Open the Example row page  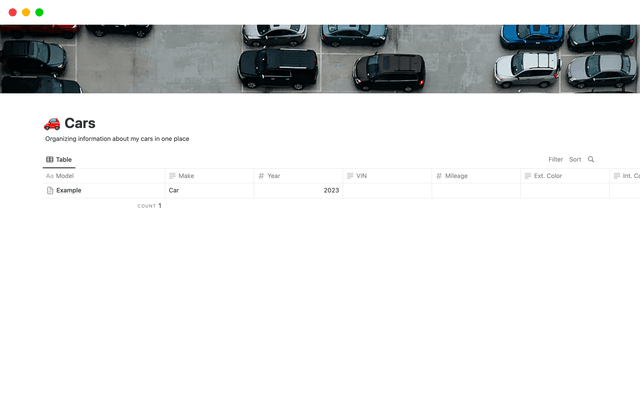(69, 190)
